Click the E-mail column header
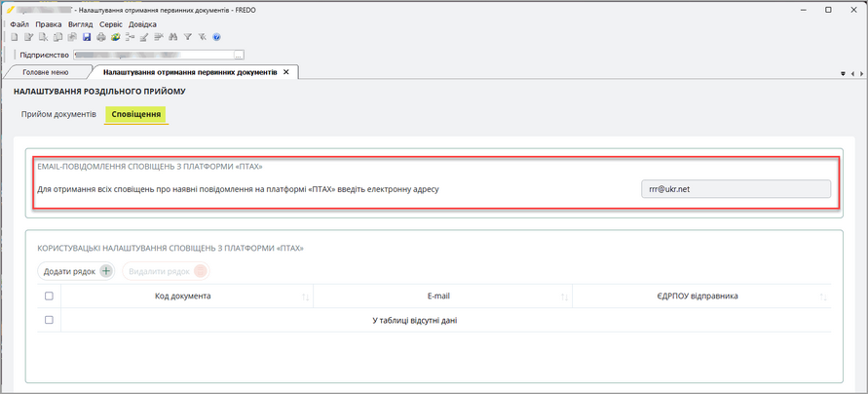The height and width of the screenshot is (394, 868). point(442,295)
